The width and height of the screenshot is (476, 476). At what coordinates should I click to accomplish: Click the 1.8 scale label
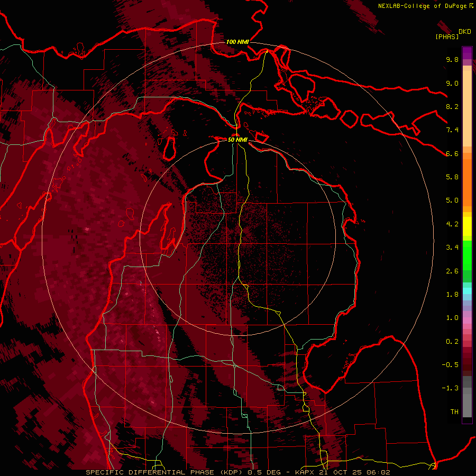(x=452, y=295)
